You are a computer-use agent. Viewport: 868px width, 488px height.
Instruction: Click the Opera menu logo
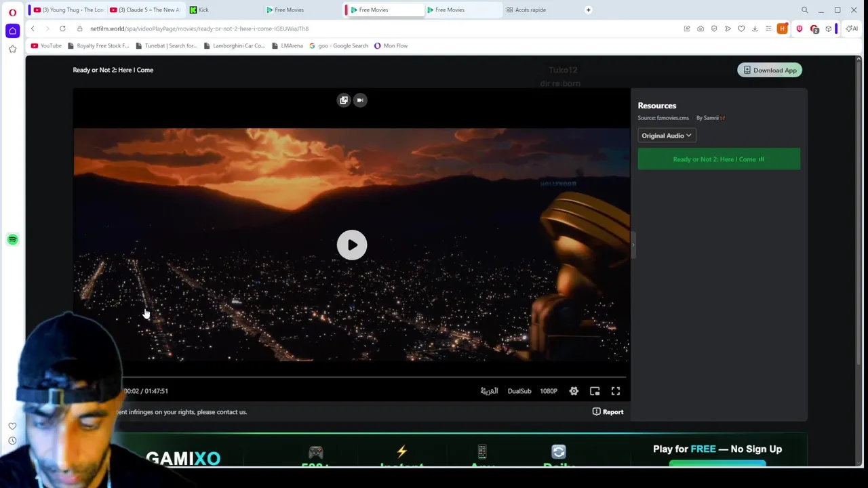pos(12,12)
